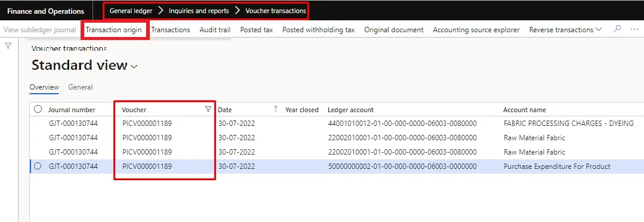Open the filter pane funnel icon
The image size is (644, 222).
click(8, 46)
